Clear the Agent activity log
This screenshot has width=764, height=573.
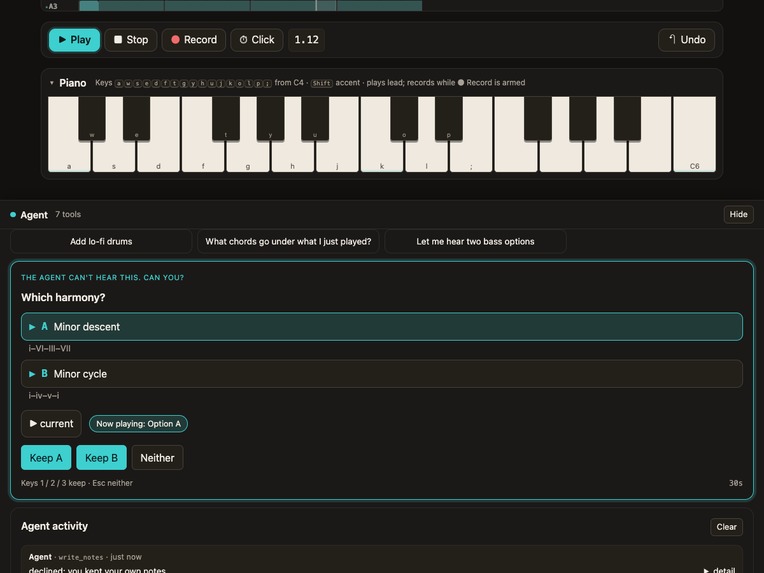[726, 527]
